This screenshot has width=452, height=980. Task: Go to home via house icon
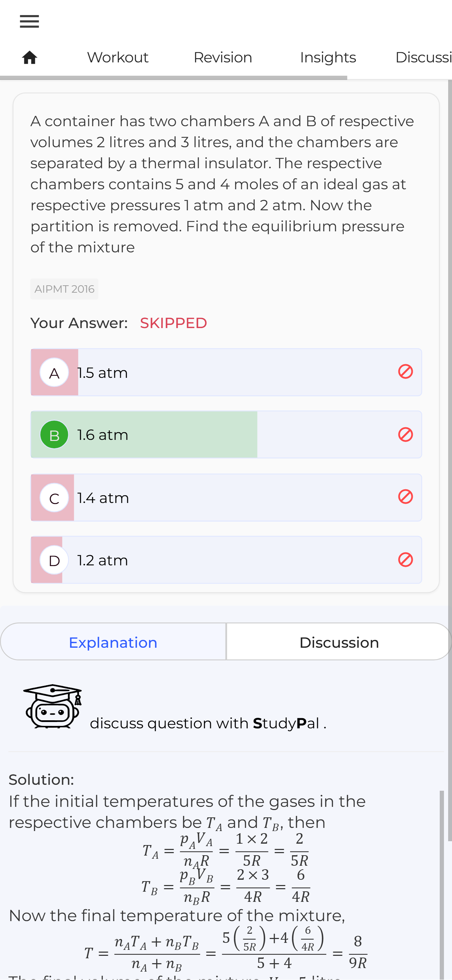[x=29, y=57]
